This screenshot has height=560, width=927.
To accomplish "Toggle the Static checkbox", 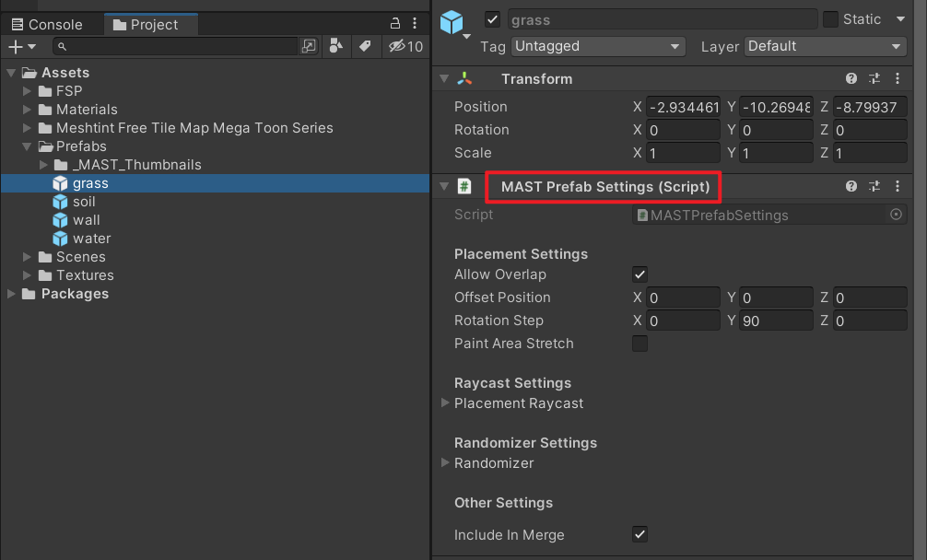I will [x=830, y=19].
